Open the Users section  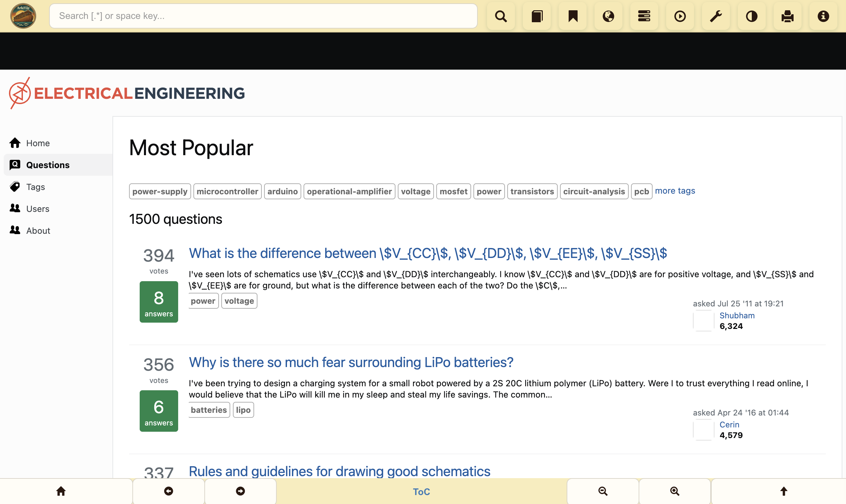pyautogui.click(x=37, y=209)
